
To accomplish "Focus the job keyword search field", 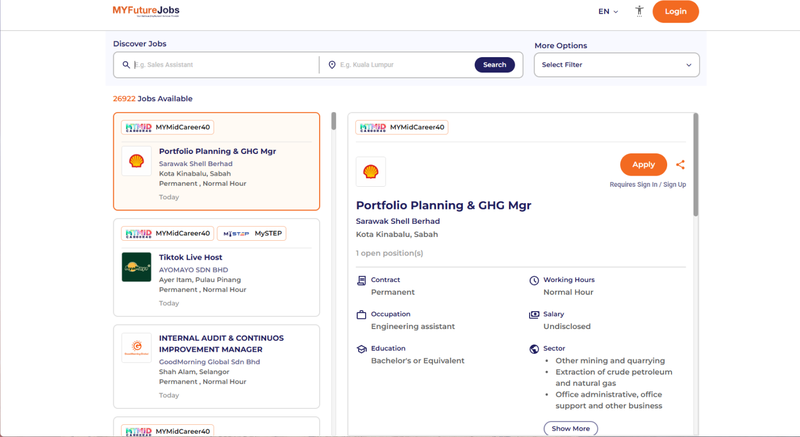I will pyautogui.click(x=224, y=65).
